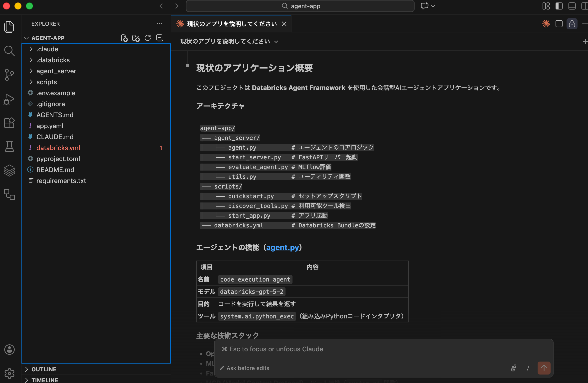Collapse all folders in the Explorer
This screenshot has width=588, height=383.
[159, 38]
